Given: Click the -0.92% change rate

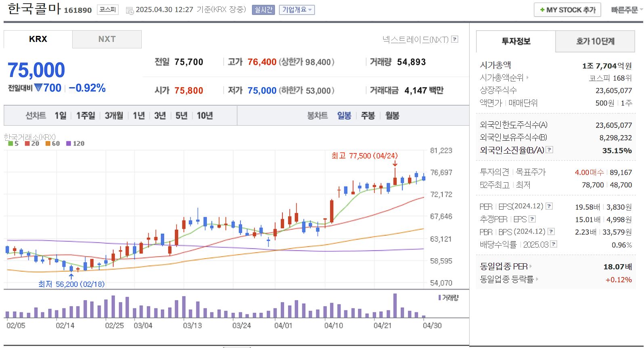Looking at the screenshot, I should click(x=87, y=88).
